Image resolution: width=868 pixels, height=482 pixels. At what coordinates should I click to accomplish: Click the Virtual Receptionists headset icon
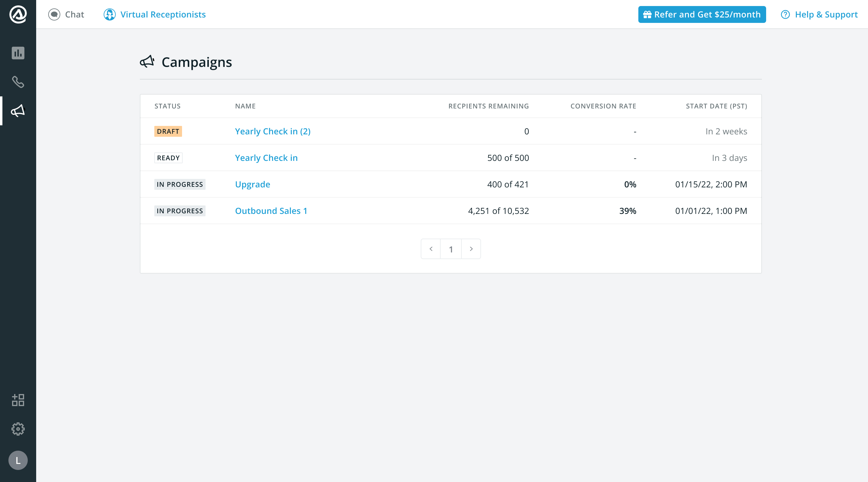click(x=110, y=14)
